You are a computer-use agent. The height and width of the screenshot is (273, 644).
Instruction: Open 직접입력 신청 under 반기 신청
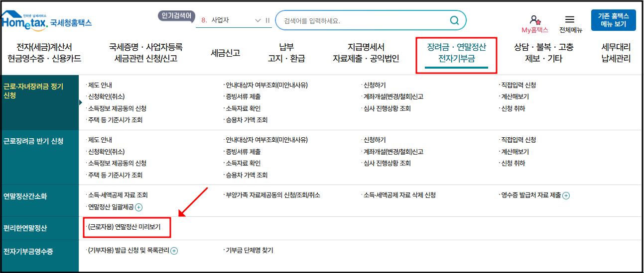click(518, 140)
